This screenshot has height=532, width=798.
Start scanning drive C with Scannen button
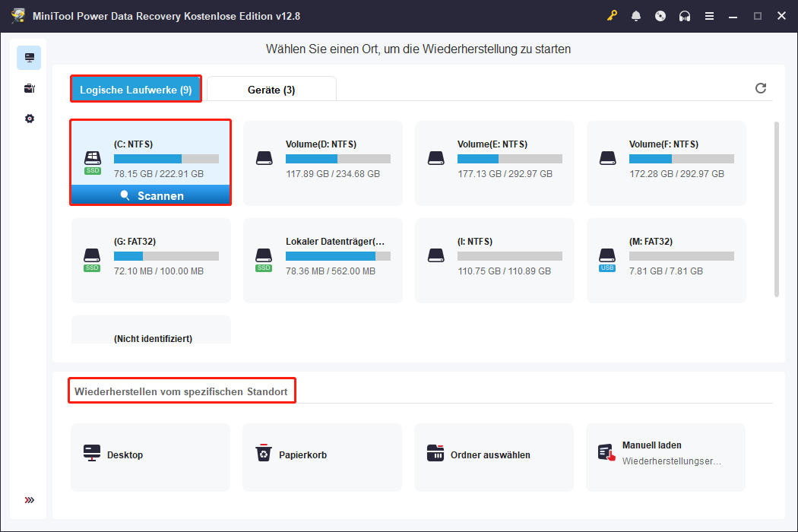pos(150,195)
